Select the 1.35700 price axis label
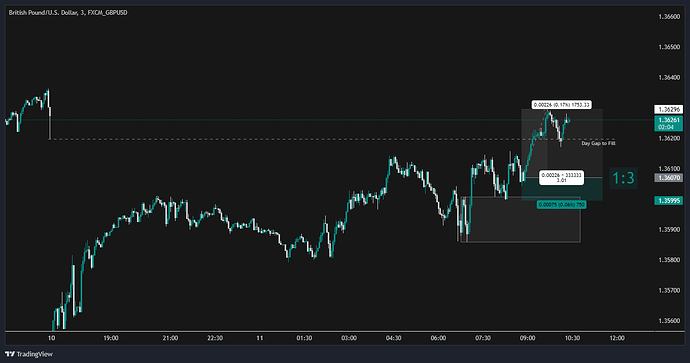The height and width of the screenshot is (363, 690). [669, 290]
